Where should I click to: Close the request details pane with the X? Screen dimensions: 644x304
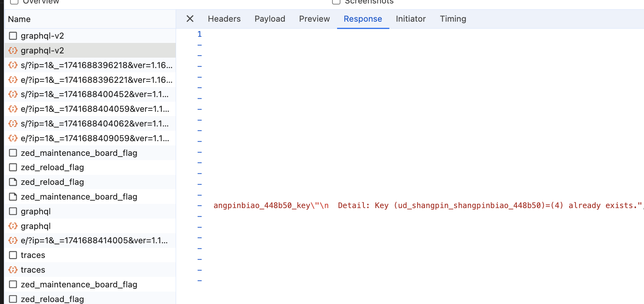click(190, 19)
